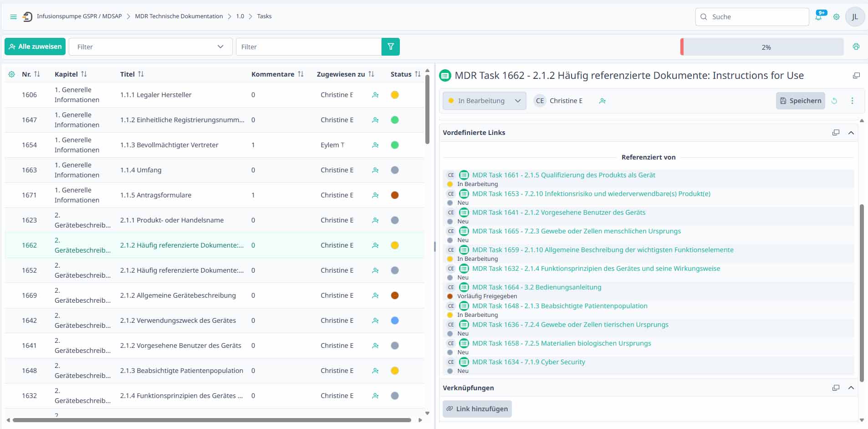This screenshot has height=429, width=868.
Task: Open the settings gear in header
Action: (836, 17)
